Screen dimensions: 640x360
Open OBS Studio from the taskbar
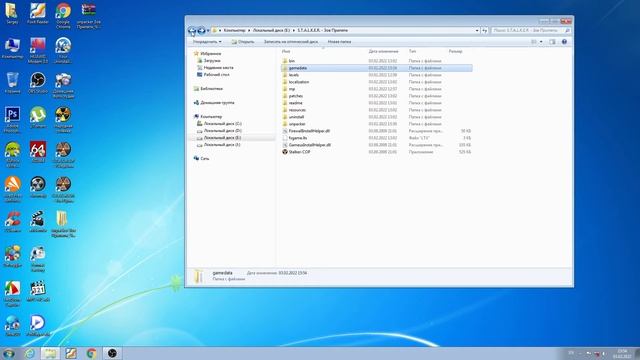click(112, 353)
